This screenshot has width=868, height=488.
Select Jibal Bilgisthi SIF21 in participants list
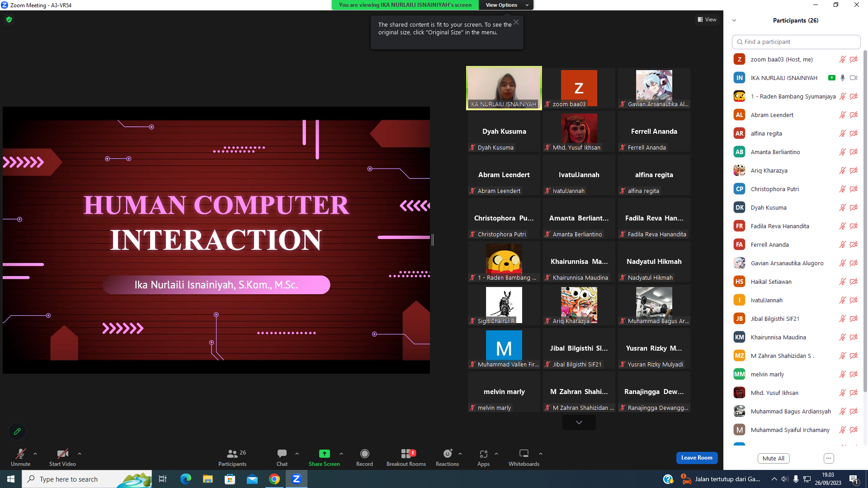point(796,319)
